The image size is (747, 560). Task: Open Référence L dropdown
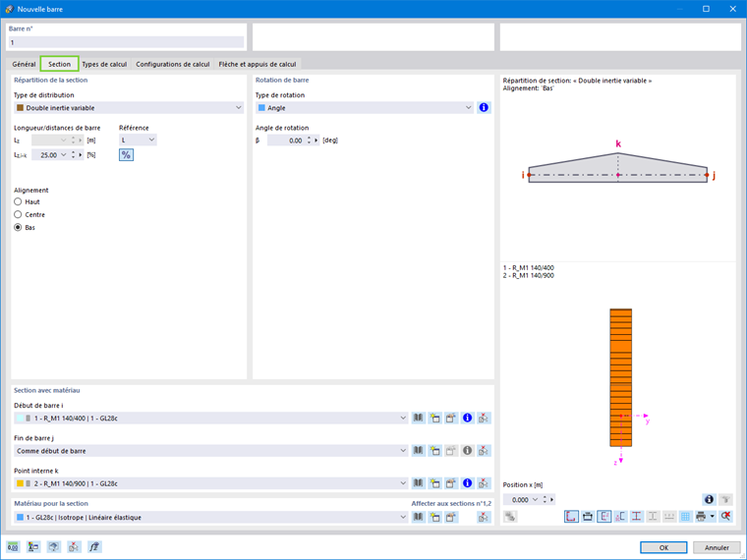click(x=138, y=140)
